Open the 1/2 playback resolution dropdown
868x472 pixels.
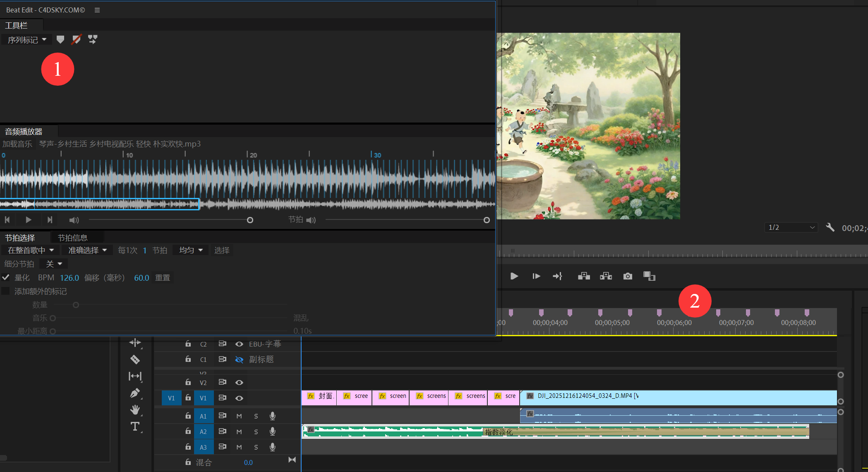pos(791,227)
